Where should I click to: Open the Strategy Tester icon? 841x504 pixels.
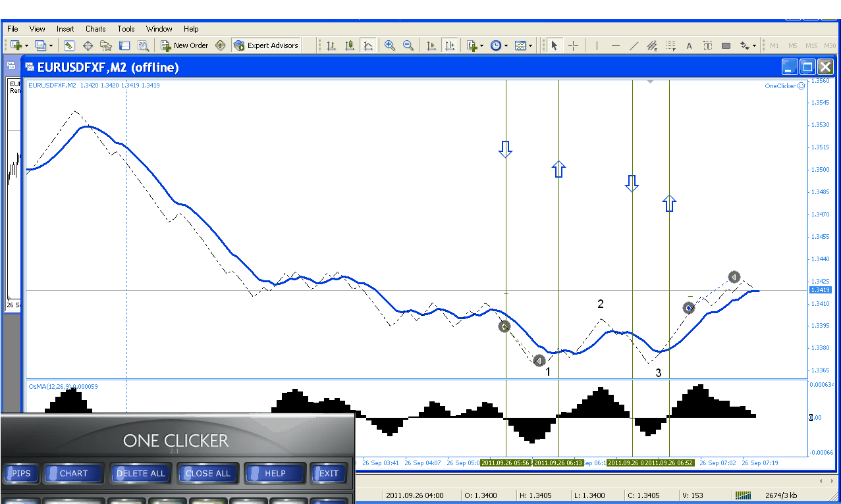tap(143, 45)
